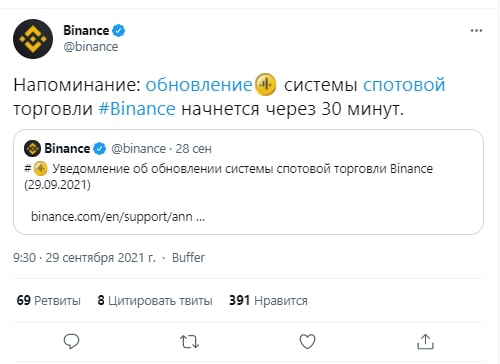
Task: Click the small Binance avatar in quoted tweet
Action: tap(32, 148)
